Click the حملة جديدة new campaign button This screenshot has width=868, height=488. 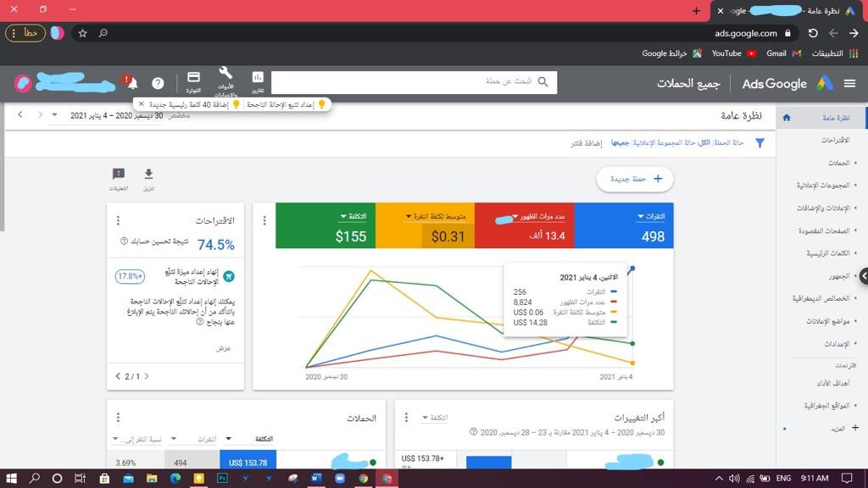tap(635, 180)
